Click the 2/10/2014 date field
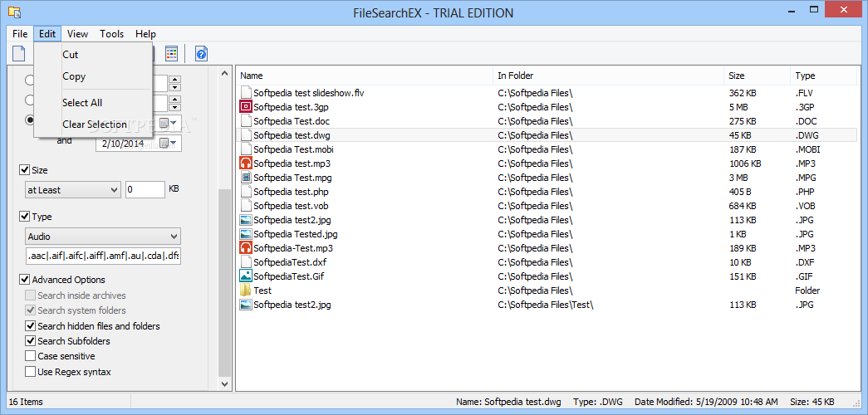This screenshot has width=868, height=415. coord(139,144)
